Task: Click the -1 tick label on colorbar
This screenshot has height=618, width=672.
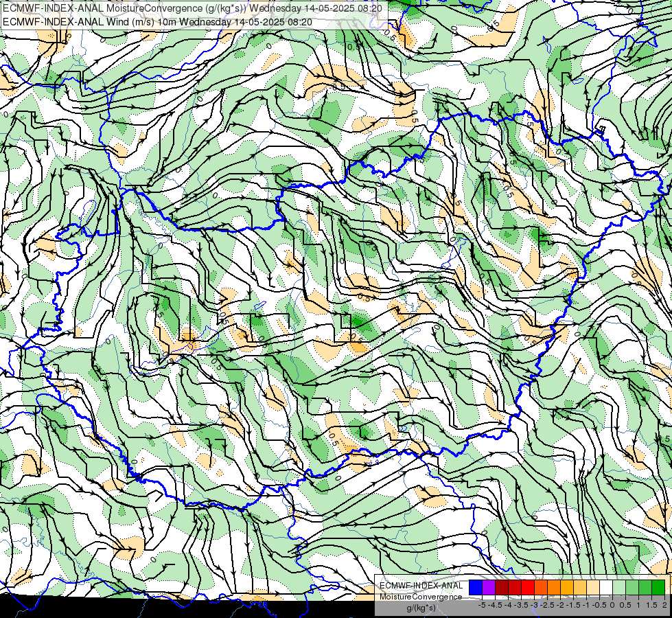Action: click(586, 605)
